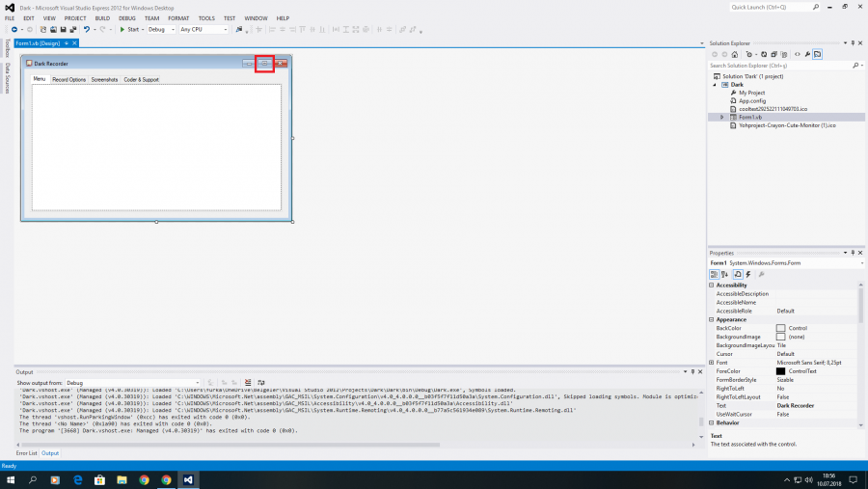
Task: Click the Clear All icon in Output toolbar
Action: (x=248, y=383)
